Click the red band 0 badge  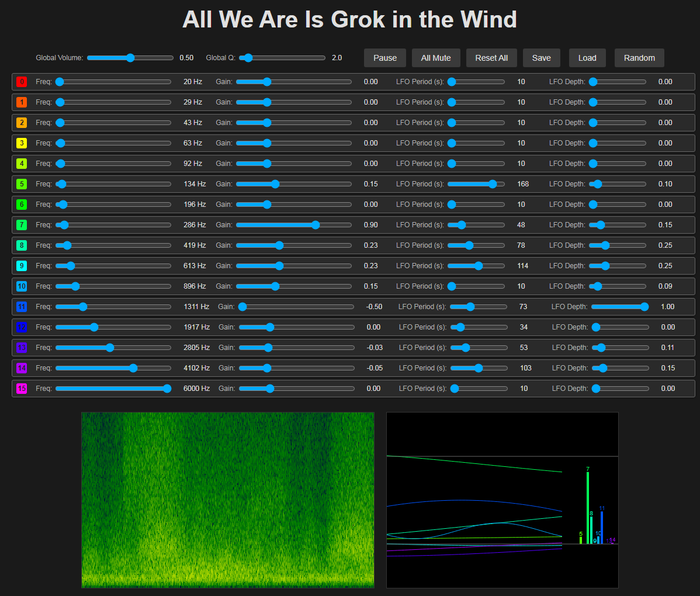click(22, 82)
